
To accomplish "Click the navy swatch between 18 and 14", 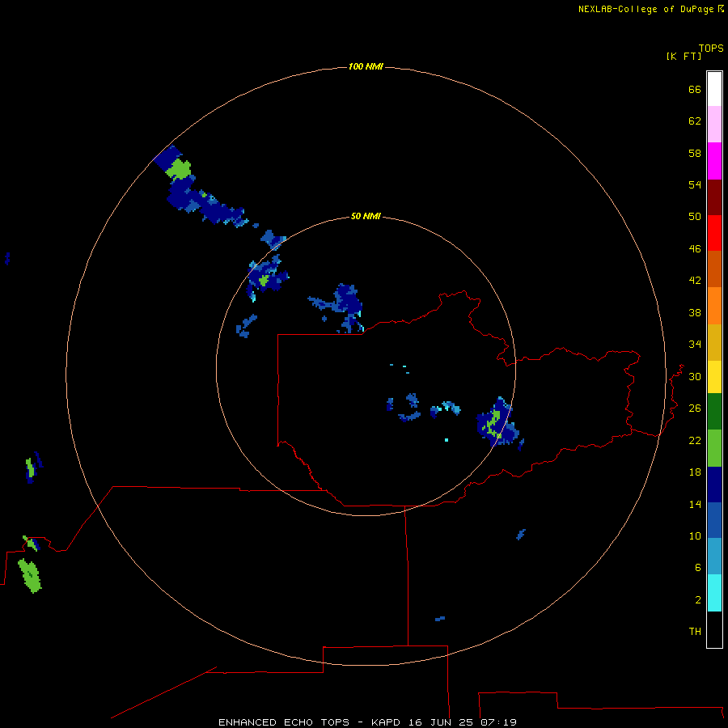I will click(714, 485).
